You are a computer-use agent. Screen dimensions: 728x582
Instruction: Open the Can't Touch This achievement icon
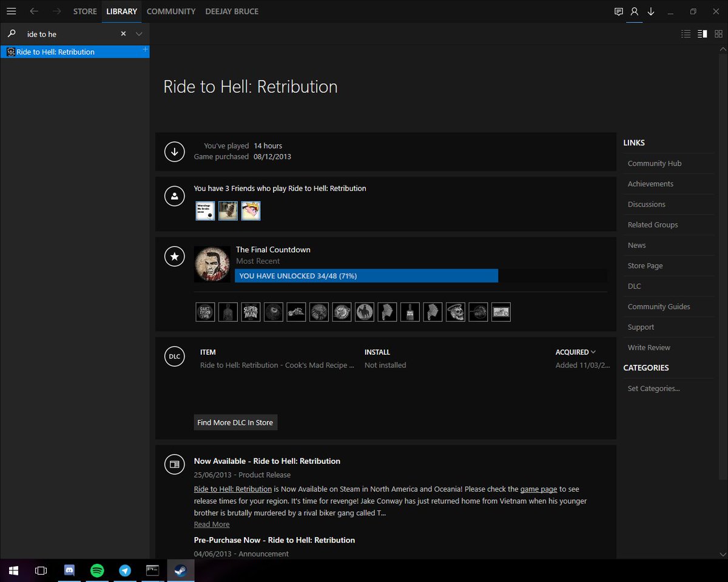[205, 312]
